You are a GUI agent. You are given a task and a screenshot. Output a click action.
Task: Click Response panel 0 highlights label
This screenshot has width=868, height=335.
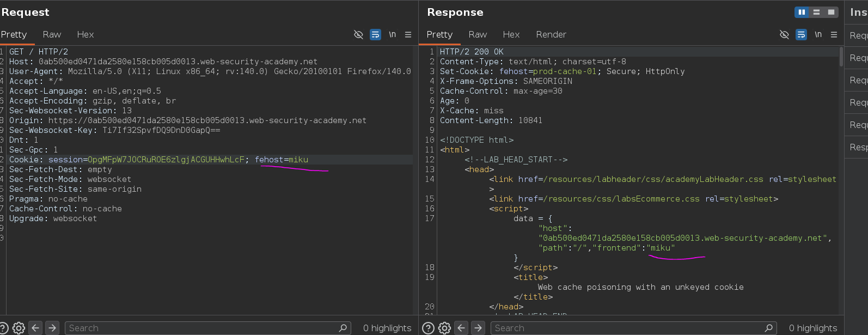(x=813, y=328)
